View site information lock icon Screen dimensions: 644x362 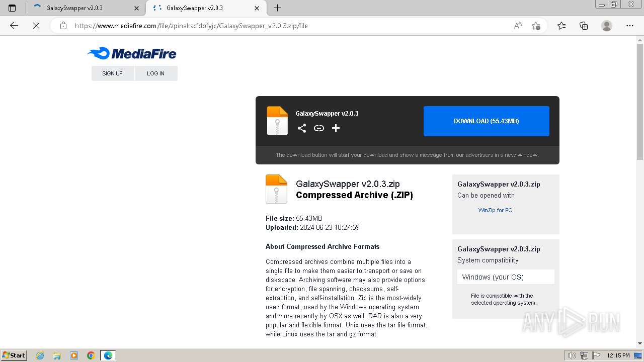click(63, 26)
